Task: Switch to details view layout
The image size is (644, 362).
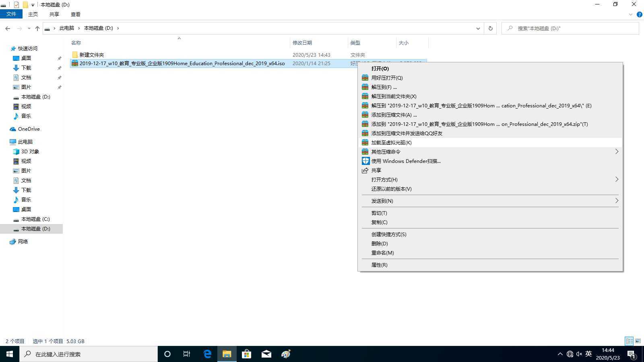Action: click(x=629, y=341)
